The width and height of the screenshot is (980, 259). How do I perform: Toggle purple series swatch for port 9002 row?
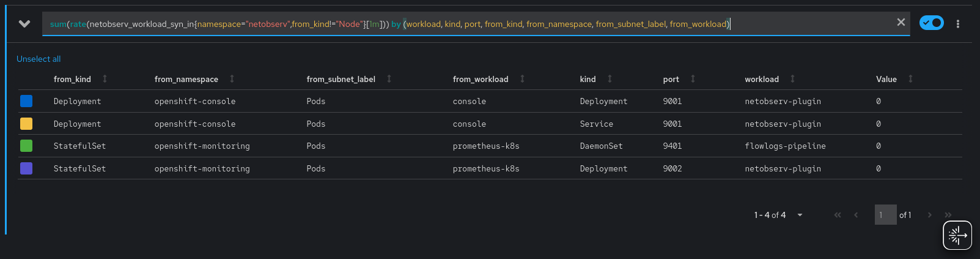[26, 168]
